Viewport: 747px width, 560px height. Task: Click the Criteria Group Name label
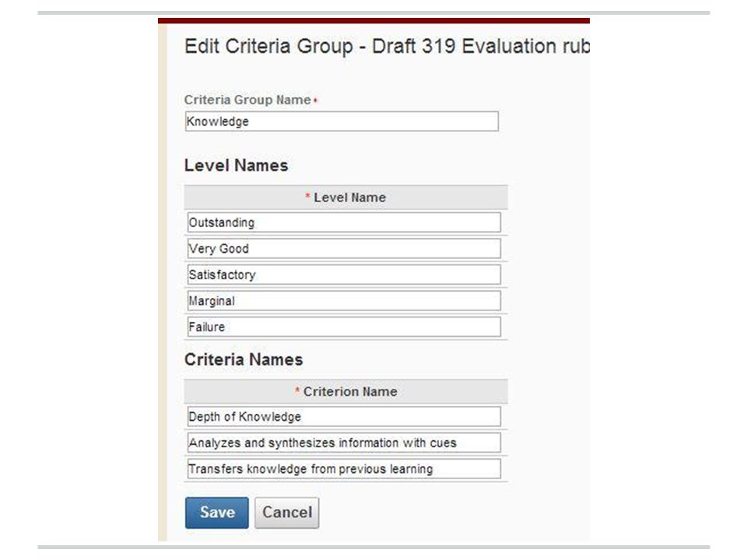[x=247, y=100]
